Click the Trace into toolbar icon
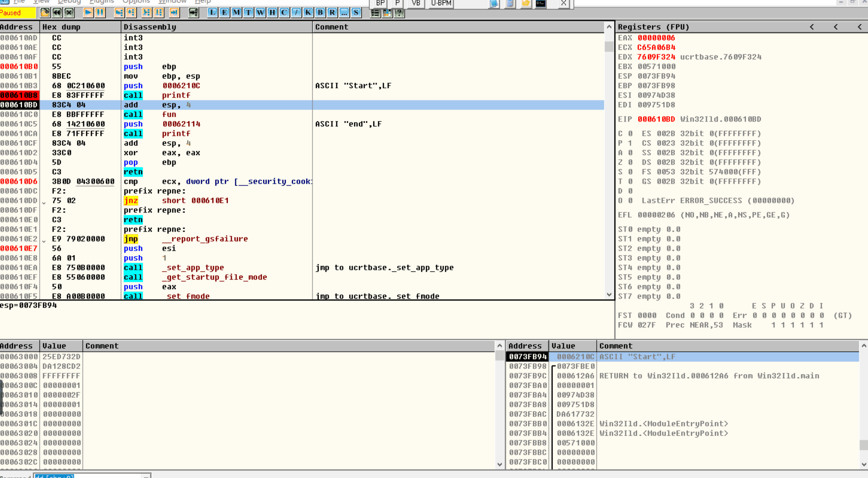868x478 pixels. pyautogui.click(x=147, y=12)
